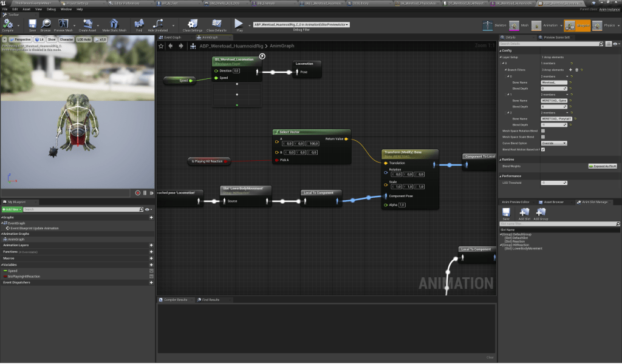
Task: Uncheck Blend Root Motion Based on Root Bone
Action: tap(542, 149)
